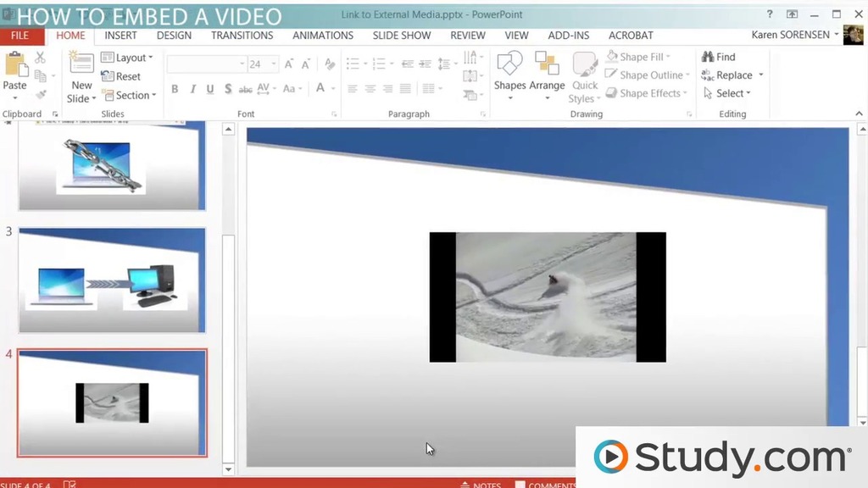Switch to the INSERT tab

(120, 36)
